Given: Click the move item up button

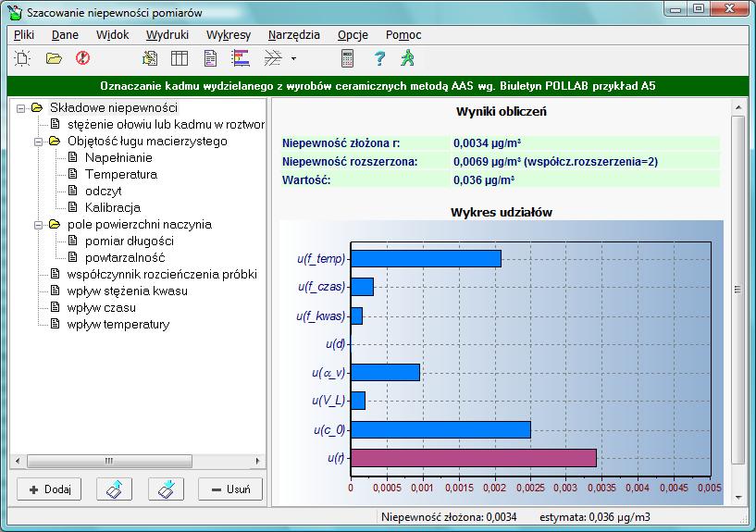Looking at the screenshot, I should pyautogui.click(x=113, y=489).
